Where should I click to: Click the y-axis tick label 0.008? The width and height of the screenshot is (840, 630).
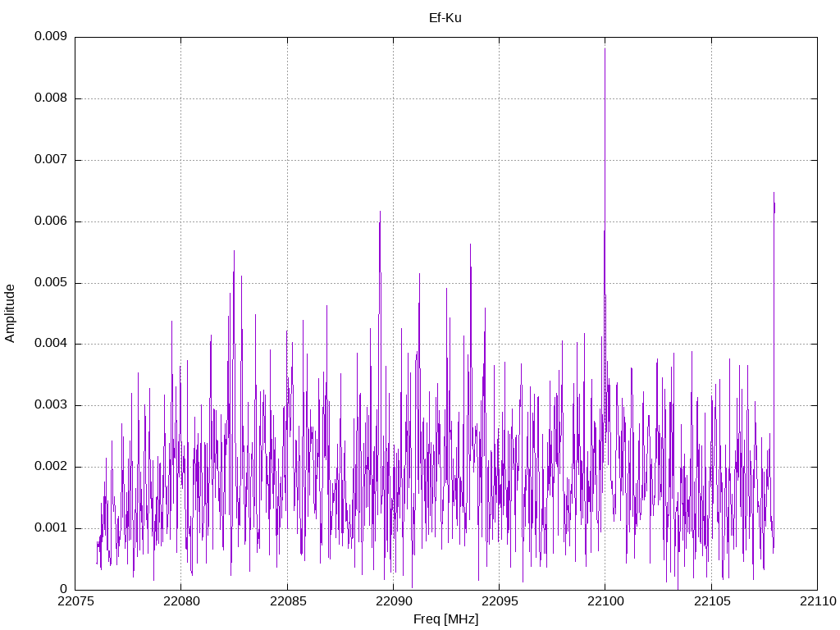51,98
